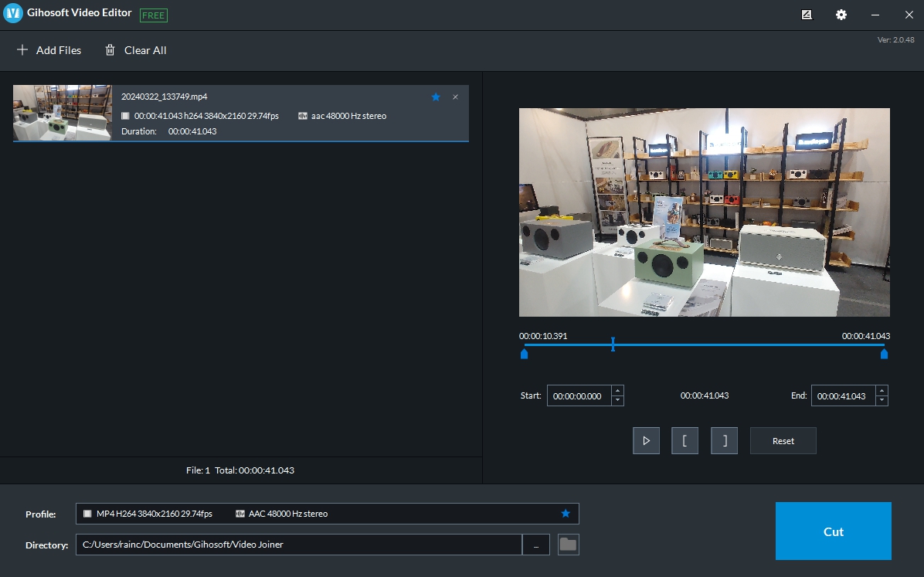
Task: Toggle the star on the Profile bar
Action: (566, 514)
